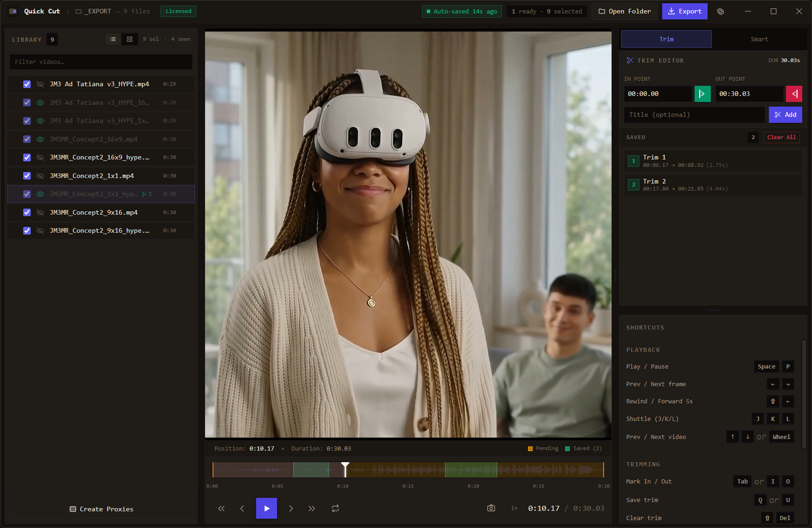Uncheck JM3MR_Concept2_16x9.mp4

point(27,139)
